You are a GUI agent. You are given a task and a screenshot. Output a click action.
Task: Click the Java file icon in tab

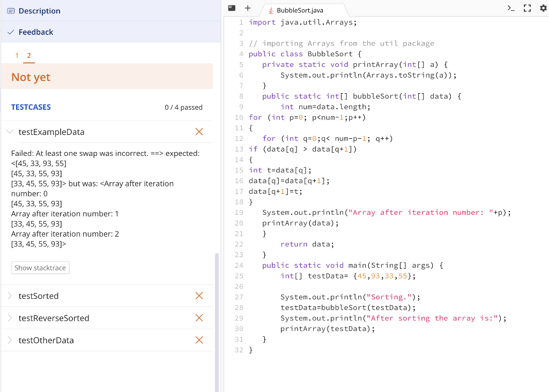(x=271, y=11)
